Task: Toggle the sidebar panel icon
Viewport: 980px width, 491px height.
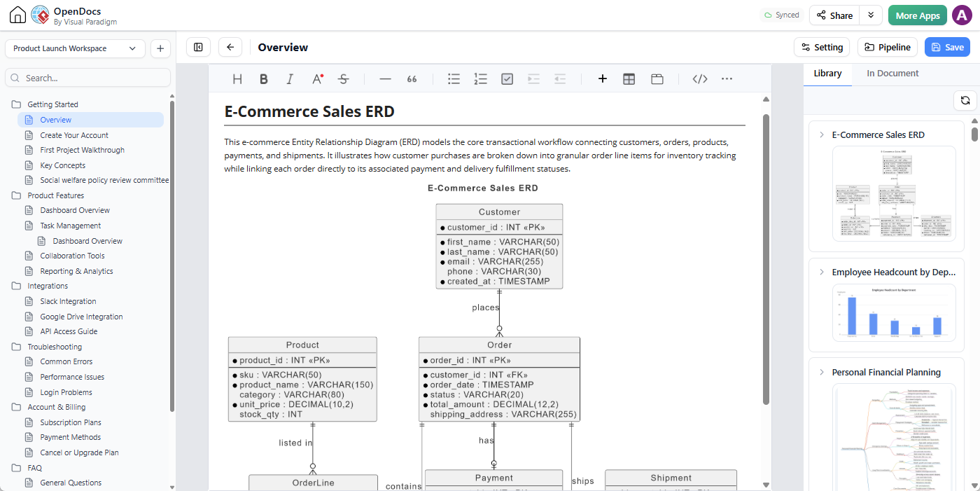Action: pyautogui.click(x=198, y=47)
